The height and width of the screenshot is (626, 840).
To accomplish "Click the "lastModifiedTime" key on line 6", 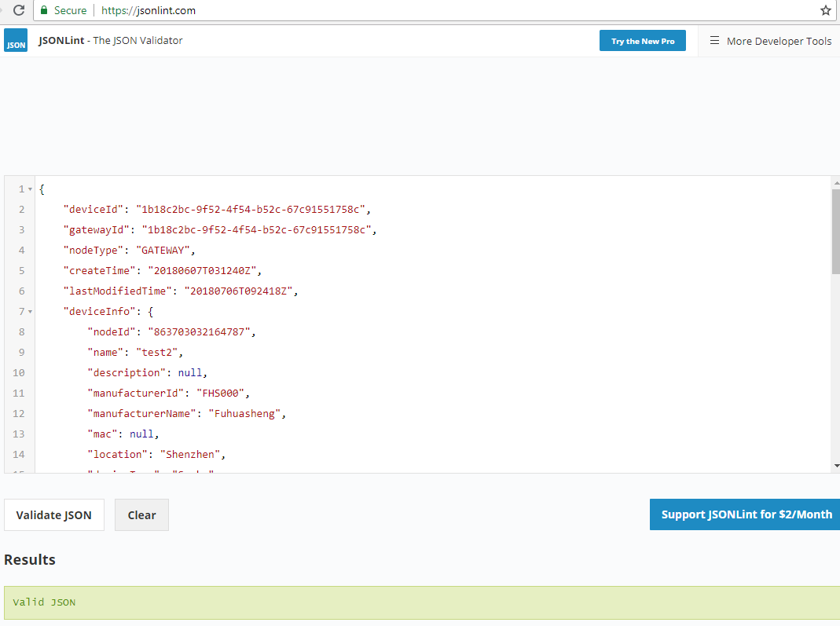I will pos(118,291).
